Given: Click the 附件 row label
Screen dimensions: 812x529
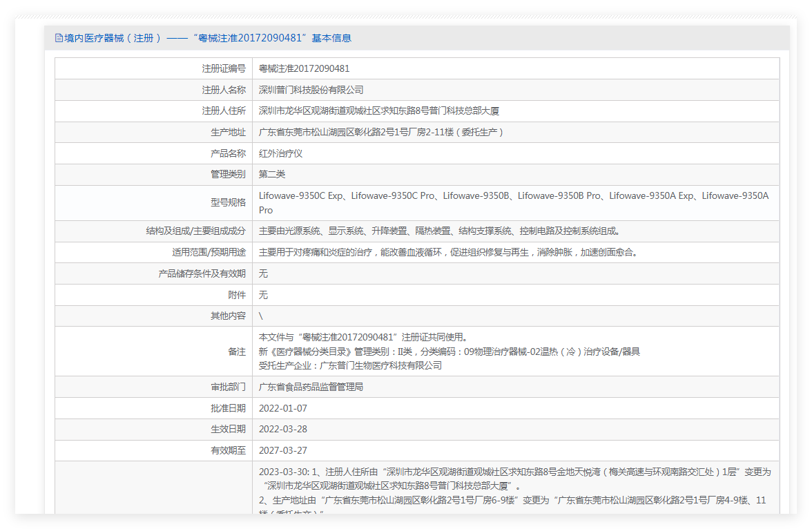Looking at the screenshot, I should pos(236,295).
